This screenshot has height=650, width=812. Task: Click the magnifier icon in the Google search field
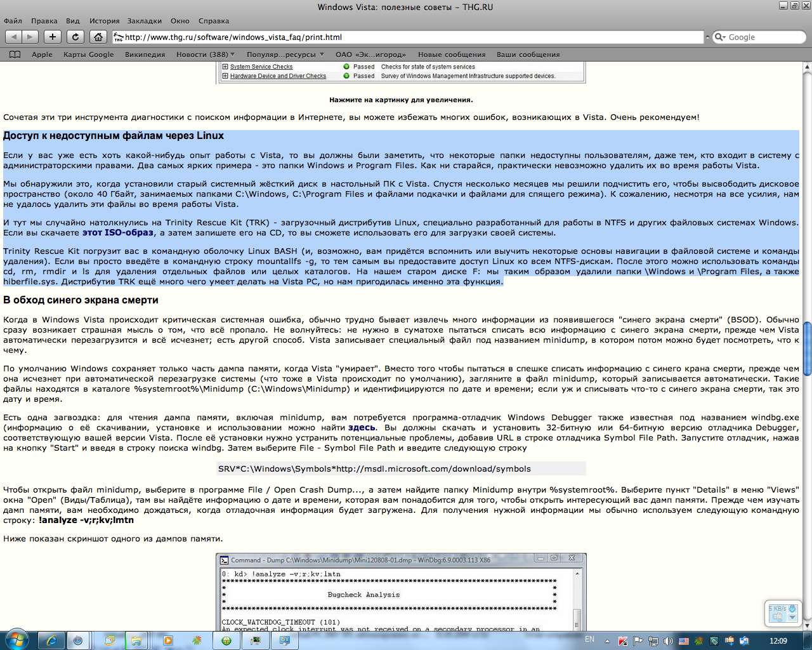pos(720,37)
